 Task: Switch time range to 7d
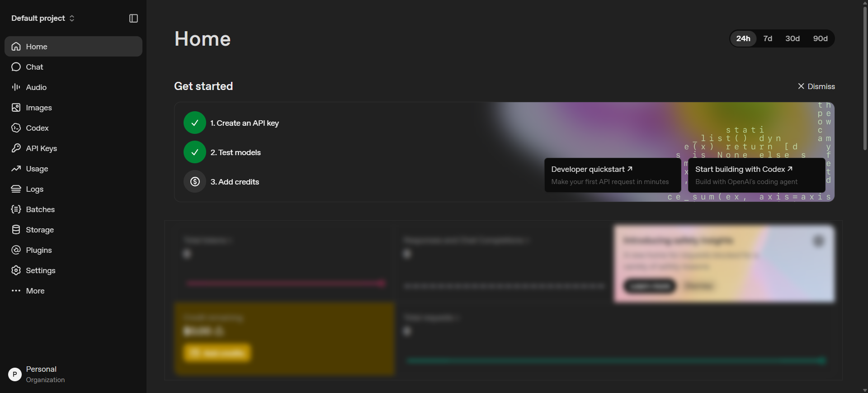click(768, 38)
